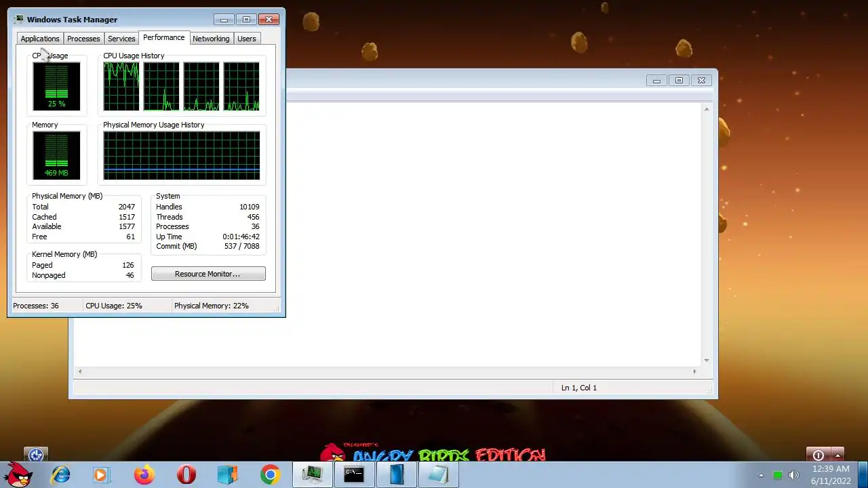This screenshot has width=868, height=488.
Task: Click the Free memory value 61
Action: point(130,237)
